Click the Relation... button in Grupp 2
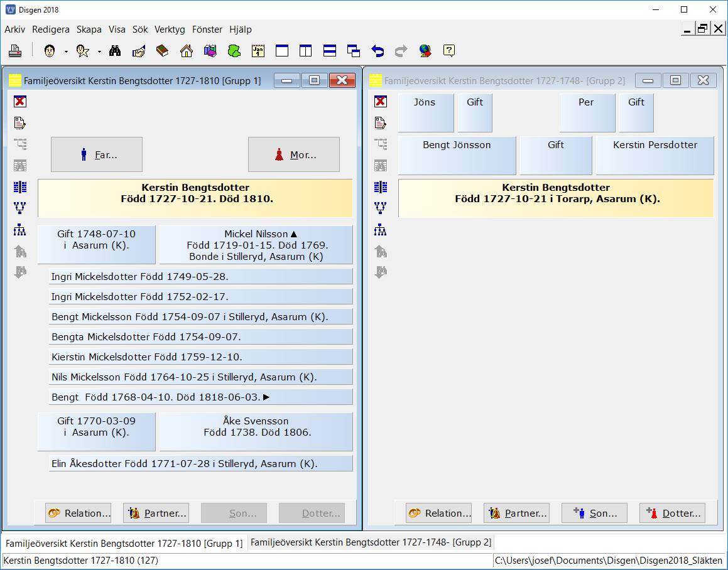The width and height of the screenshot is (728, 570). tap(439, 513)
